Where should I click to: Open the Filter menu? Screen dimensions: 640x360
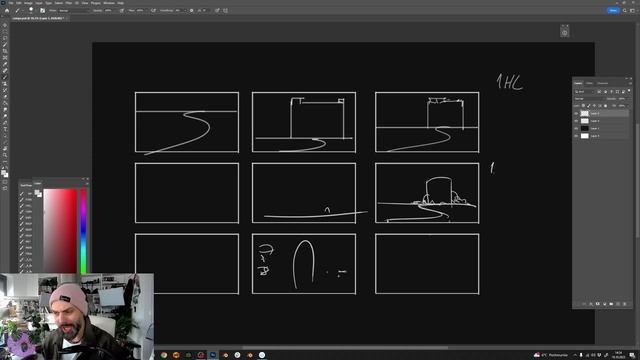pos(69,3)
